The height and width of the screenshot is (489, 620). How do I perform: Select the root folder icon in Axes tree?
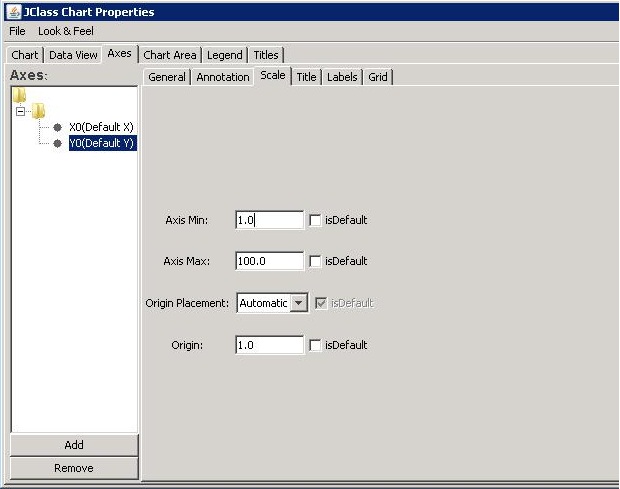coord(19,95)
